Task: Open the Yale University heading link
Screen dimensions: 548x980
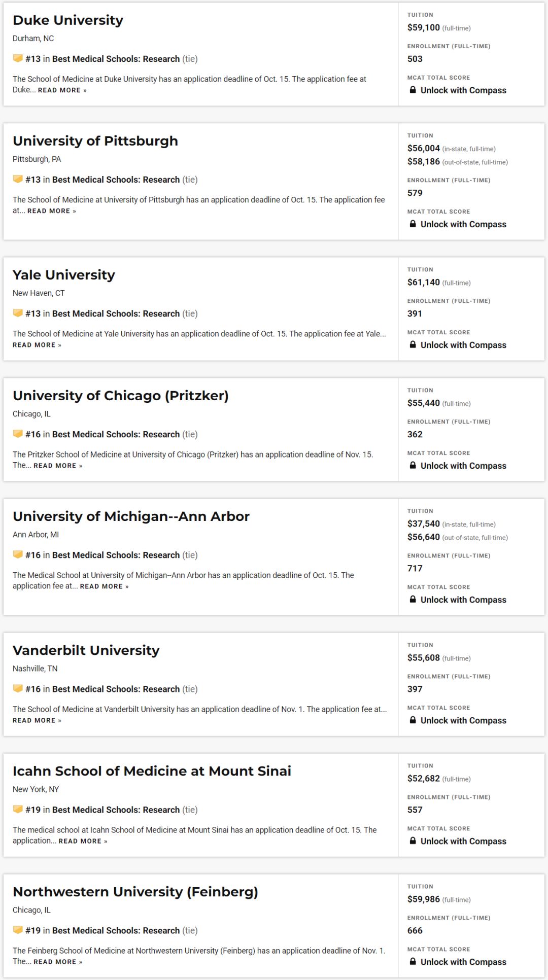Action: tap(64, 275)
